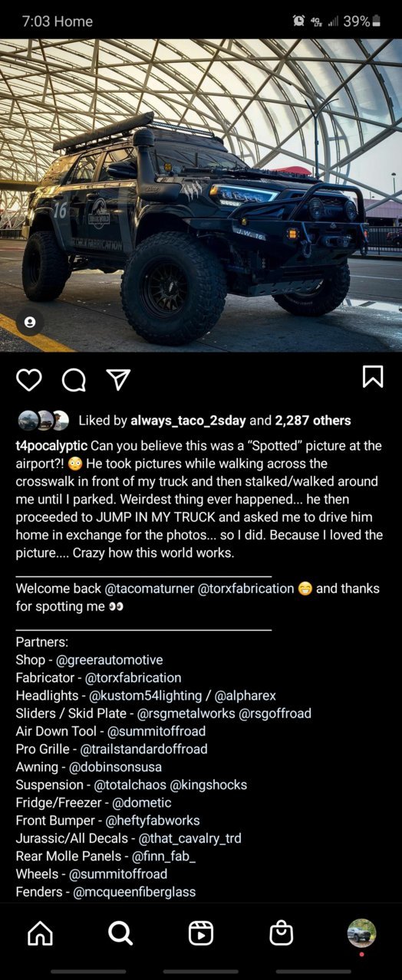Open the list of 2,287 others
Viewport: 402px width, 980px height.
tap(313, 421)
